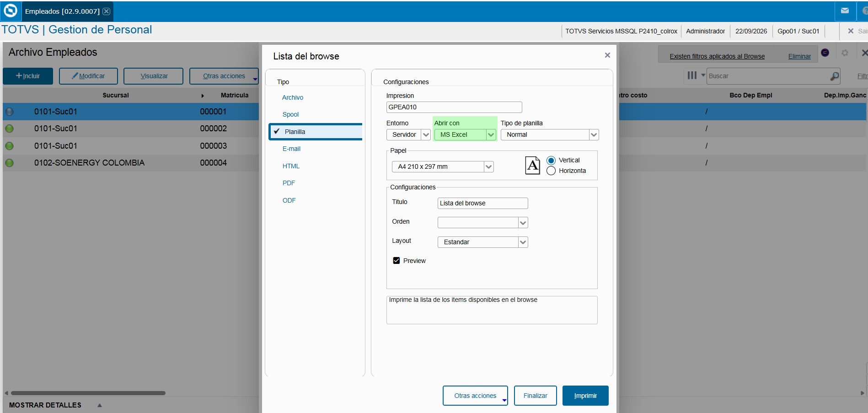Select the Horizontal orientation radio
This screenshot has height=413, width=868.
551,171
